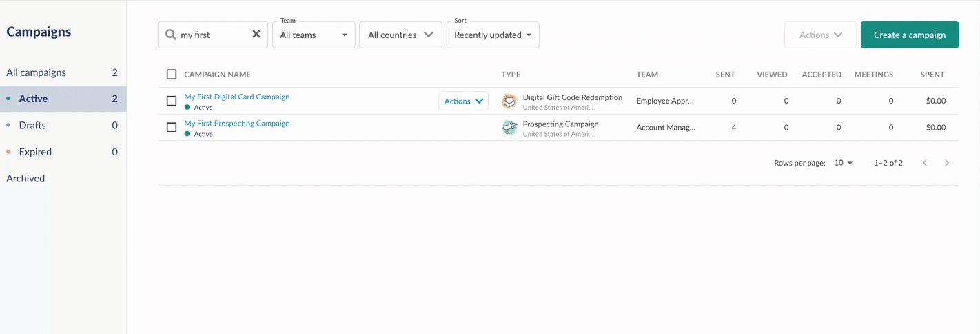980x334 pixels.
Task: Click Create a campaign button
Action: coord(910,35)
